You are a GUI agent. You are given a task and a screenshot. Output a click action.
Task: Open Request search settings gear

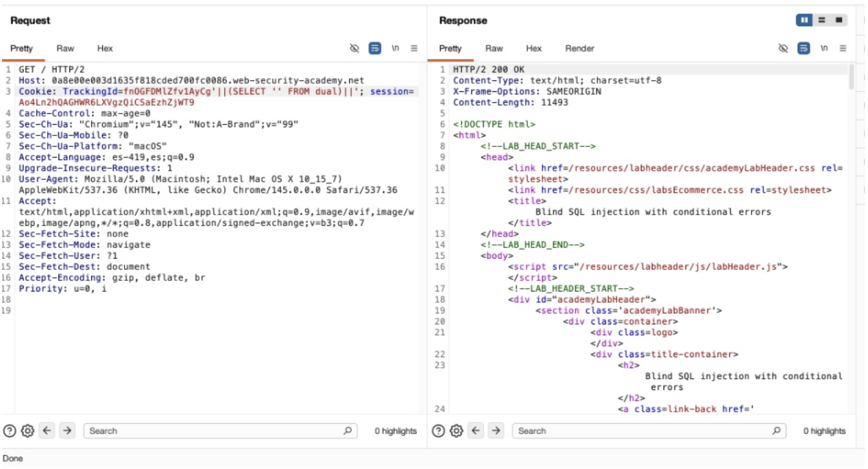[x=28, y=431]
